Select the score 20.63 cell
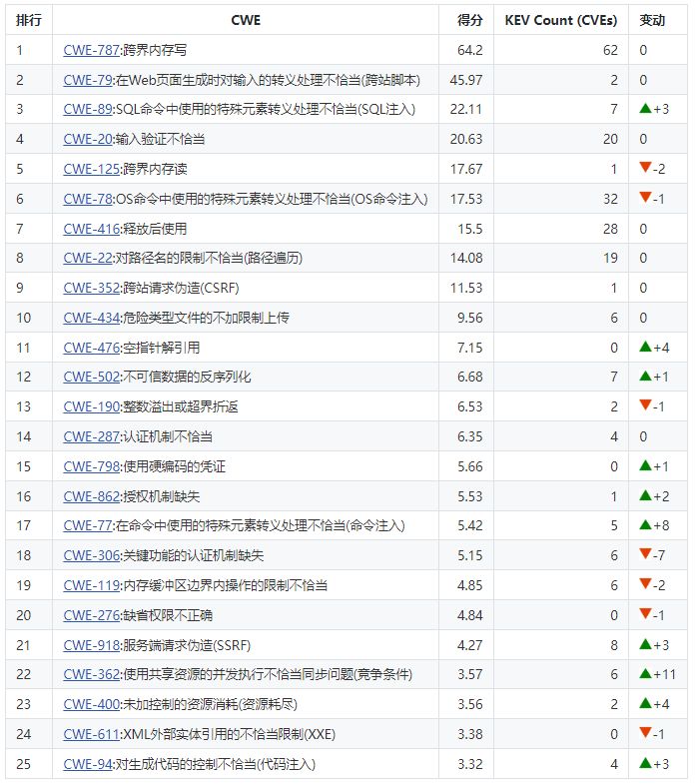Screen dimensions: 697x784 pos(466,139)
